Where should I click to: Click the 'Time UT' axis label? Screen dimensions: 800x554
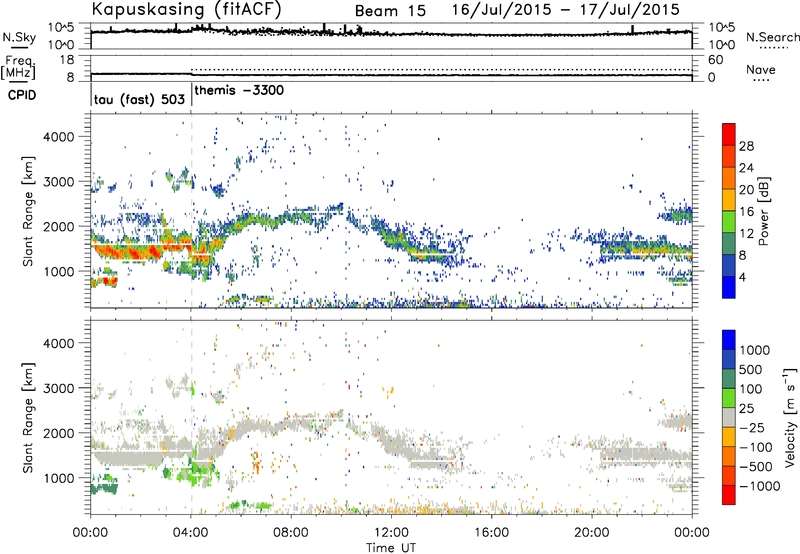click(391, 548)
